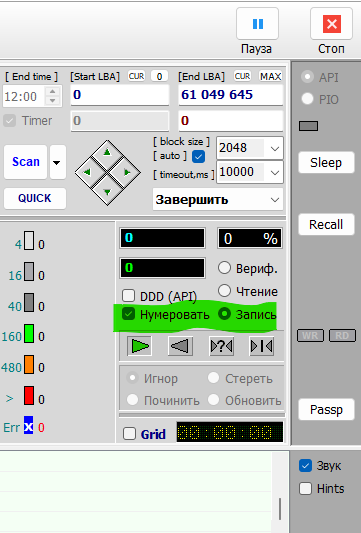The image size is (361, 533).
Task: Click the Passp button
Action: pyautogui.click(x=326, y=409)
